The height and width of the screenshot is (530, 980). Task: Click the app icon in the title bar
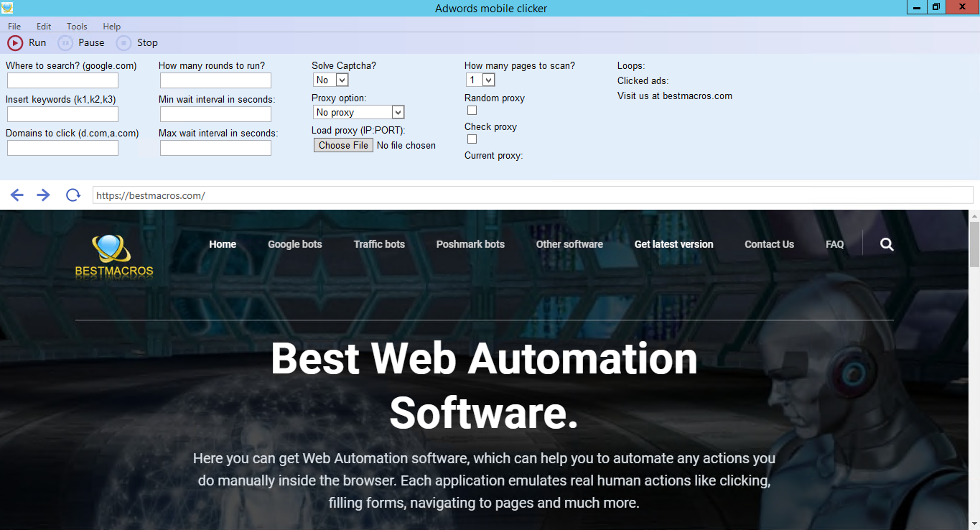pyautogui.click(x=6, y=8)
